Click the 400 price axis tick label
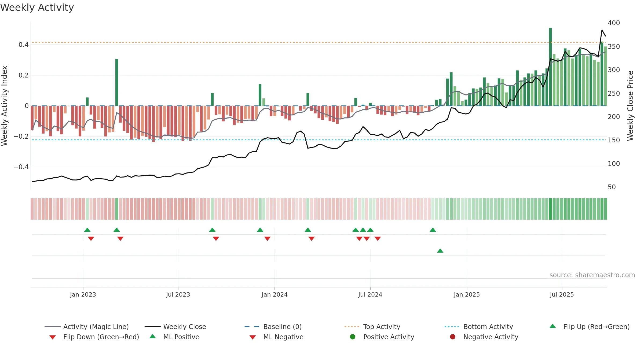The width and height of the screenshot is (644, 362). pos(614,23)
